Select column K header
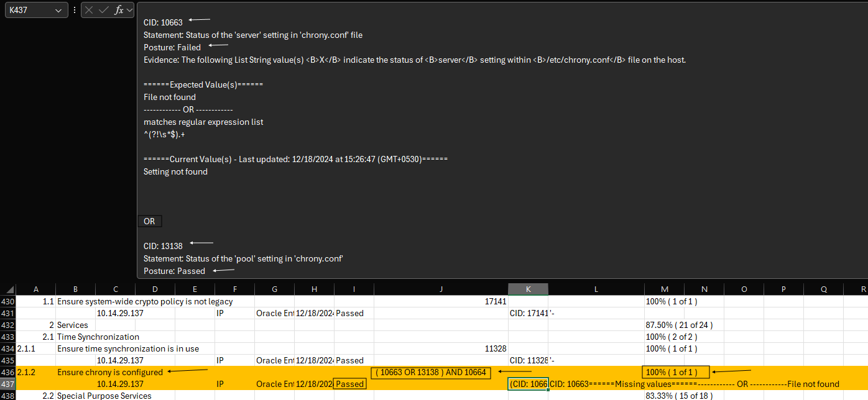 [x=528, y=289]
